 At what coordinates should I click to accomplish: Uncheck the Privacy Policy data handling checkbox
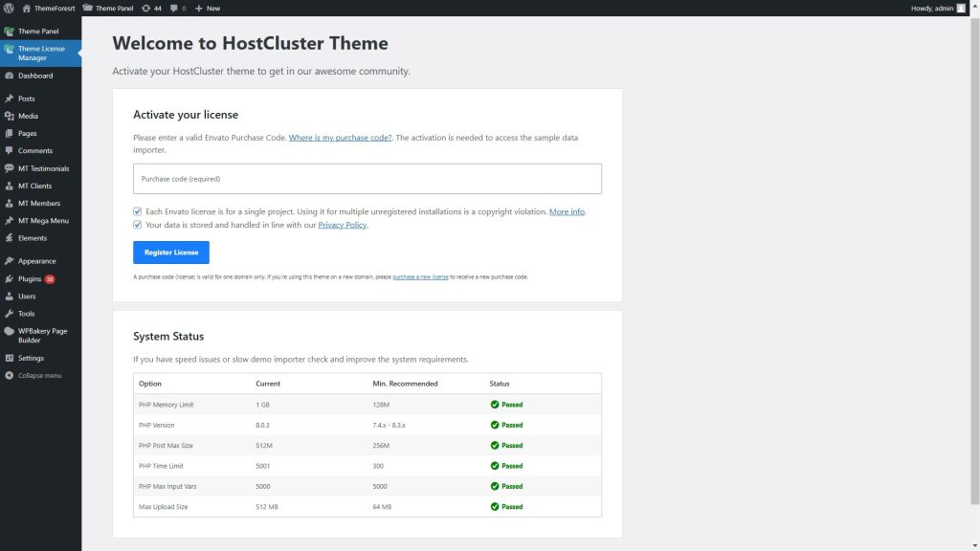pos(137,224)
